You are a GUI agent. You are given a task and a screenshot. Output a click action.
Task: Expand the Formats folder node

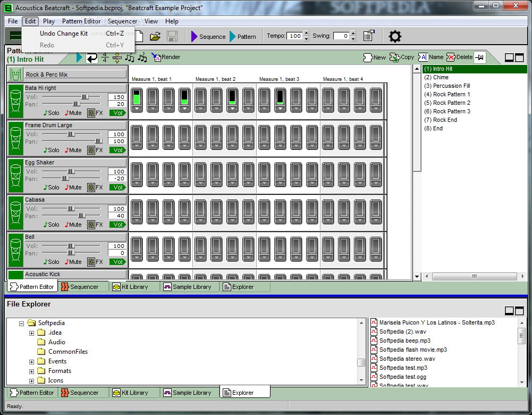click(31, 371)
